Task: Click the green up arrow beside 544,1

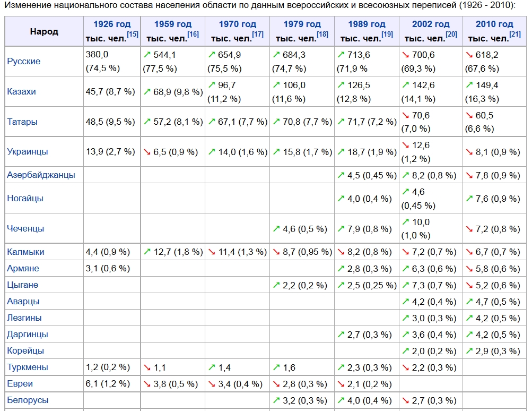Action: 147,55
